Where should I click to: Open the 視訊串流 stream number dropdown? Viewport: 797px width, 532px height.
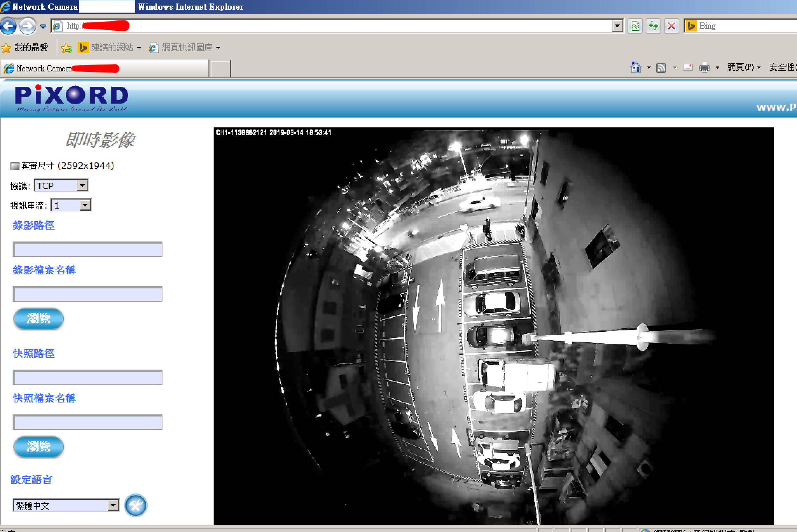71,205
